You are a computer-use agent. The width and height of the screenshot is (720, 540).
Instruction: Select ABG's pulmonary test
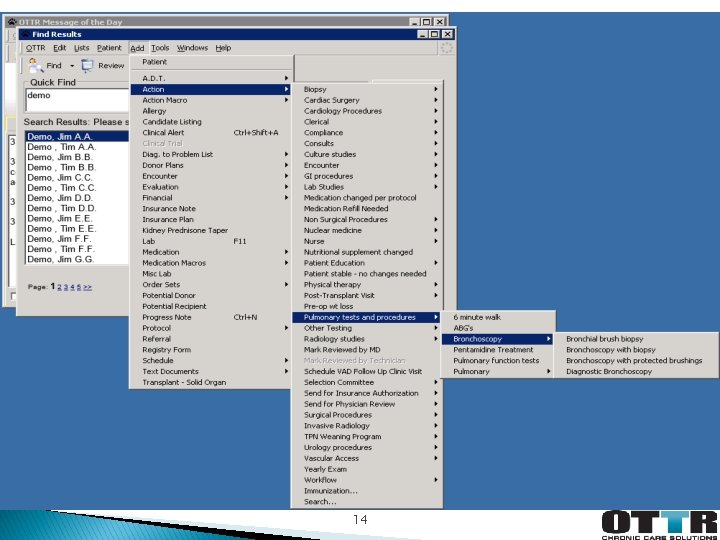[x=497, y=328]
